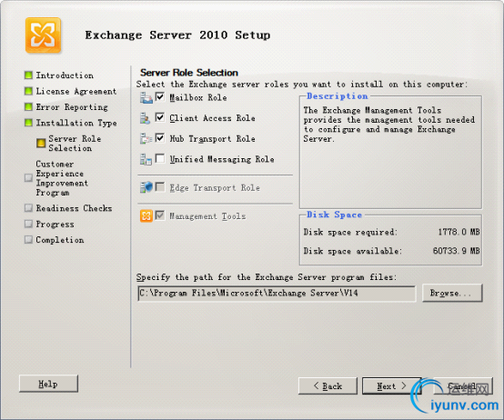This screenshot has width=504, height=420.
Task: Click the green Installation Type step indicator
Action: point(28,123)
